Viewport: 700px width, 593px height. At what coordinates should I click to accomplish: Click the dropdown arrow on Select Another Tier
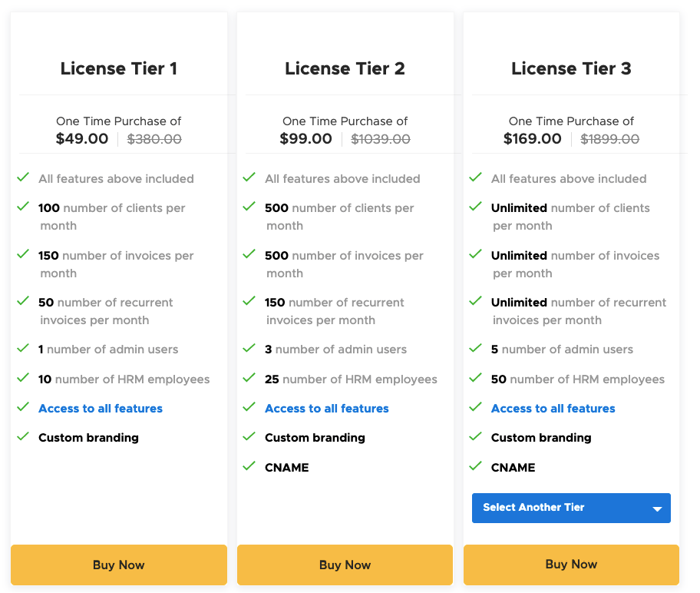657,509
